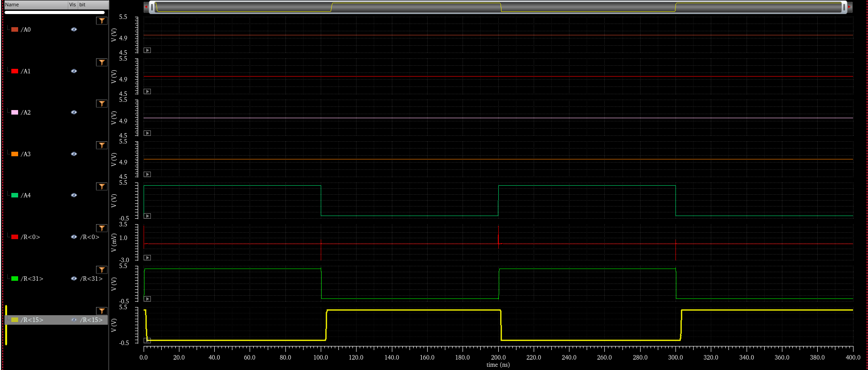Toggle the eye icon for /R<31>
Screen dimensions: 868x370
[74, 279]
